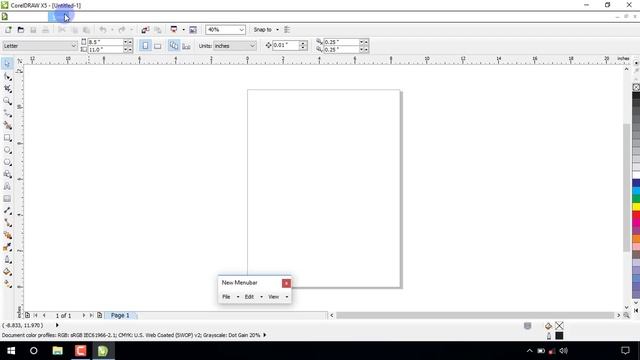The height and width of the screenshot is (360, 640).
Task: Go to the previous page arrow
Action: click(44, 316)
